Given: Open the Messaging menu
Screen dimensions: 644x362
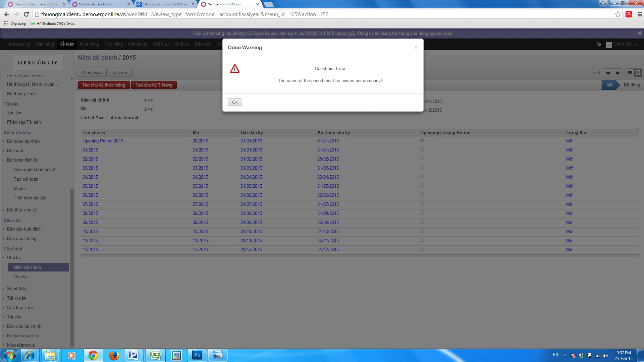Looking at the screenshot, I should tap(19, 44).
